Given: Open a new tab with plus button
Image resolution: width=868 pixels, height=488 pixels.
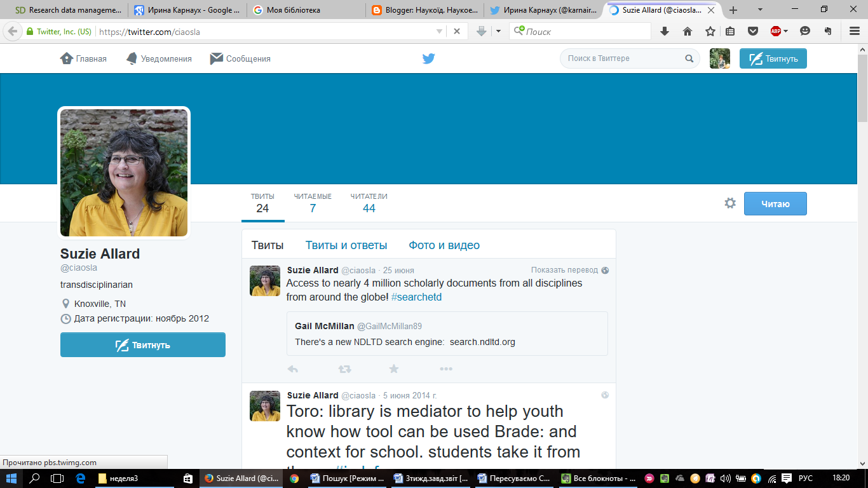Looking at the screenshot, I should tap(733, 10).
